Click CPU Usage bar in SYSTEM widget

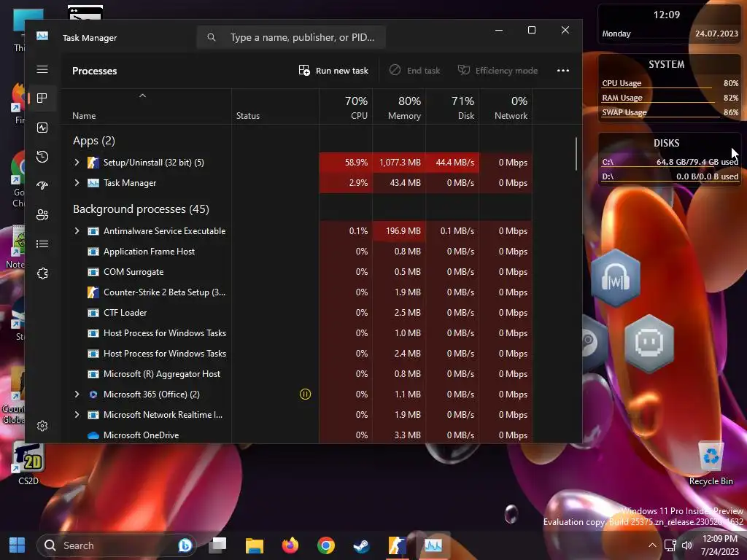point(670,83)
